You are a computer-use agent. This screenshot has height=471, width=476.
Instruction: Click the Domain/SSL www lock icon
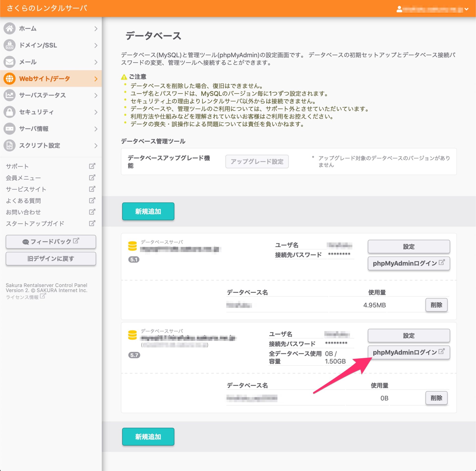pyautogui.click(x=10, y=45)
